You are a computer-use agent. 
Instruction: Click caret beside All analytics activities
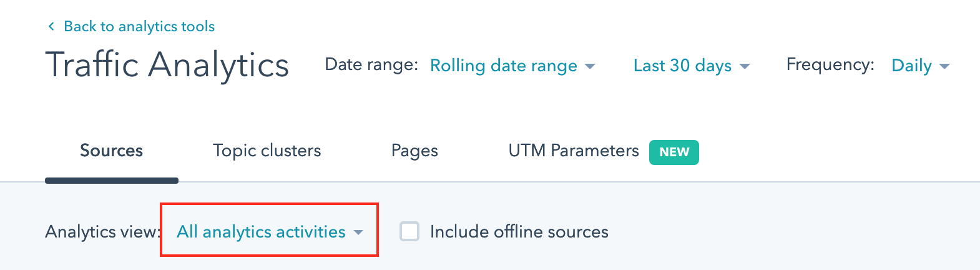358,232
